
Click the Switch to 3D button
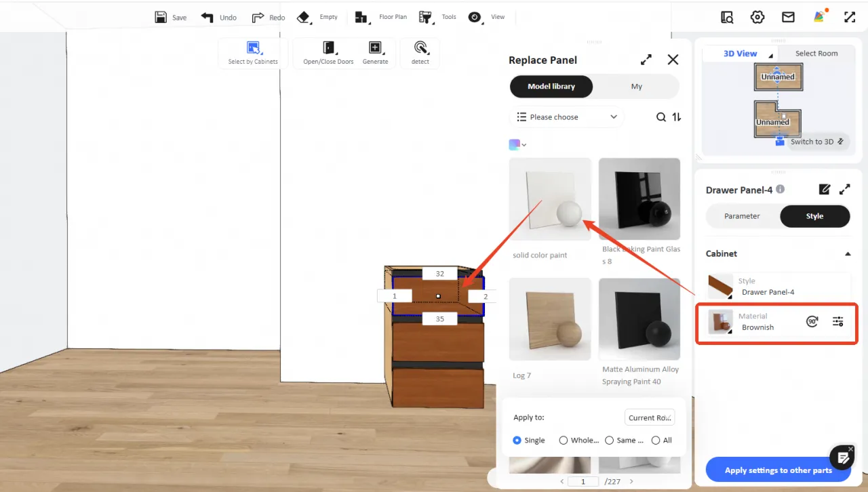[x=812, y=142]
